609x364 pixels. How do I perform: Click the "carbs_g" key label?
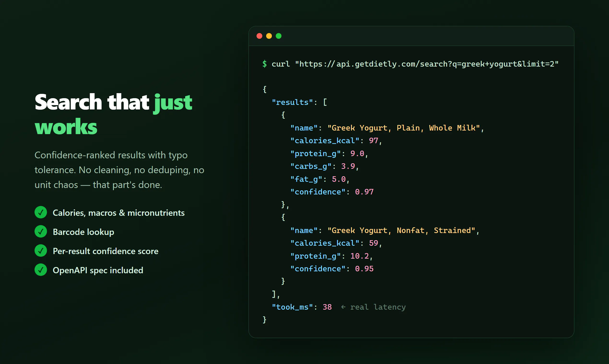(311, 166)
